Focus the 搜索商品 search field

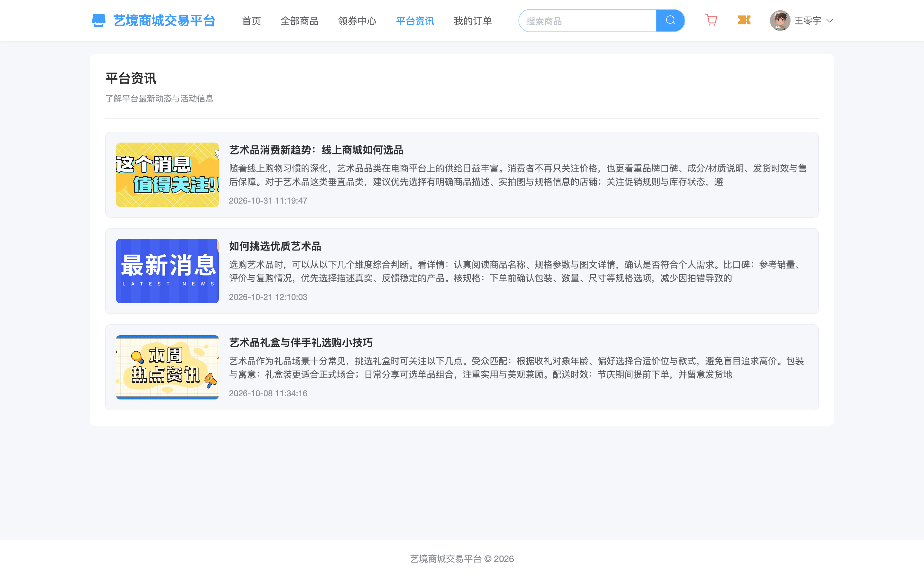[587, 21]
